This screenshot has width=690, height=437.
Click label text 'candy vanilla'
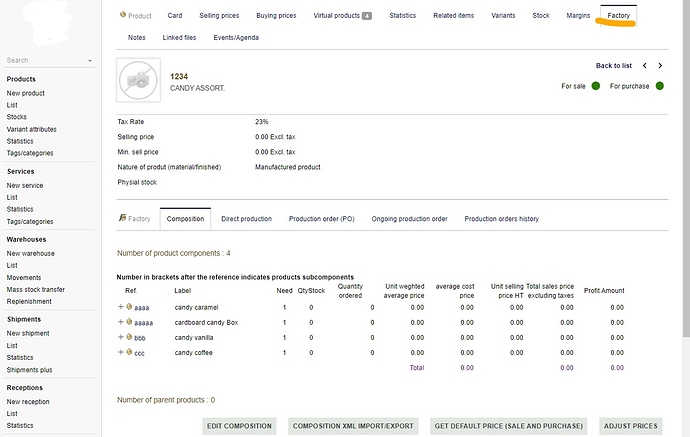[194, 338]
